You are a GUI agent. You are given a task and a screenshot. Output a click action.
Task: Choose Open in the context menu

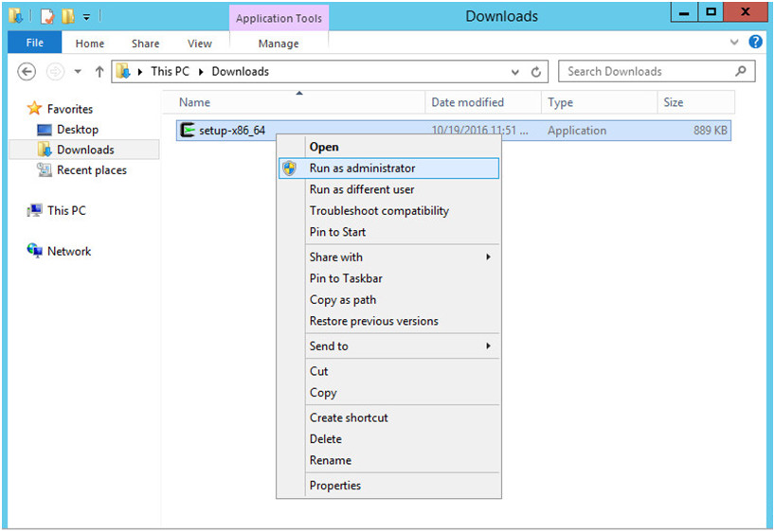coord(389,148)
